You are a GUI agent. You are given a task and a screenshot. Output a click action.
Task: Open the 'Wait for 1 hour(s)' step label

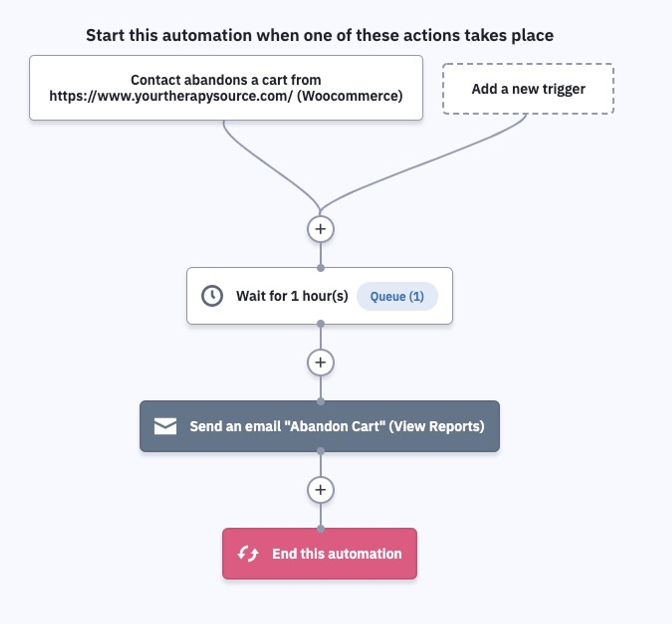pyautogui.click(x=292, y=296)
